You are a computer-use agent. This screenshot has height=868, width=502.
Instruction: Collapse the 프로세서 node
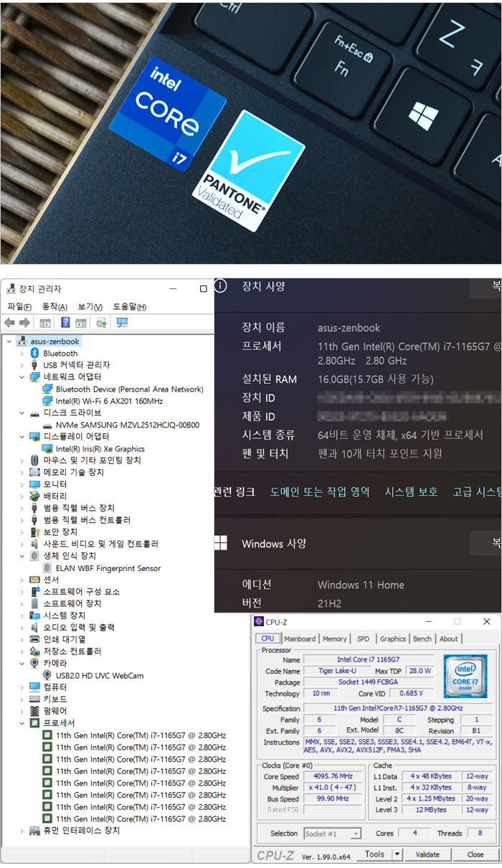coord(22,722)
